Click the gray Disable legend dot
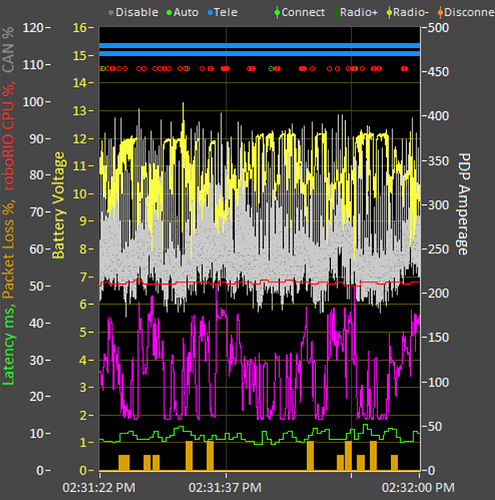The width and height of the screenshot is (495, 500). [x=111, y=13]
